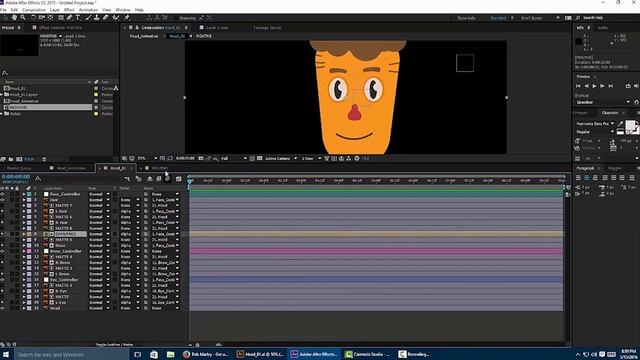The height and width of the screenshot is (360, 640).
Task: Click the new composition icon in Project panel
Action: click(19, 159)
